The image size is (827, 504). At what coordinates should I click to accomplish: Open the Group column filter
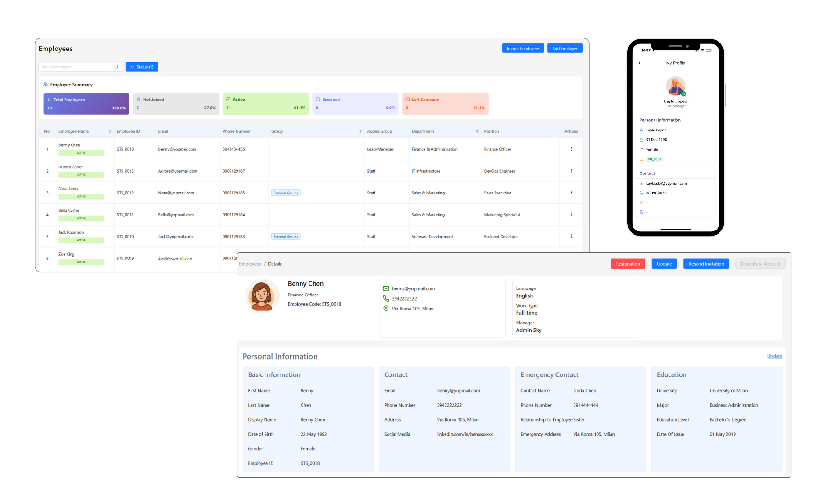(360, 131)
